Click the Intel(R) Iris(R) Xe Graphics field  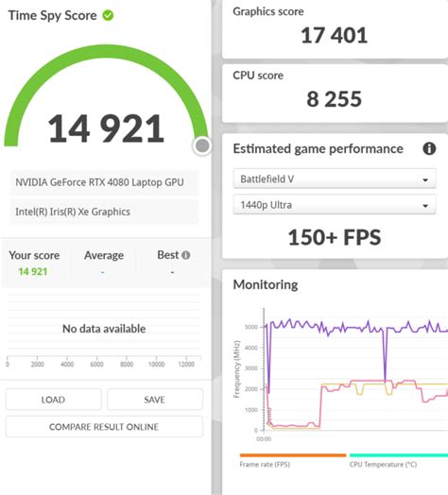pos(104,212)
